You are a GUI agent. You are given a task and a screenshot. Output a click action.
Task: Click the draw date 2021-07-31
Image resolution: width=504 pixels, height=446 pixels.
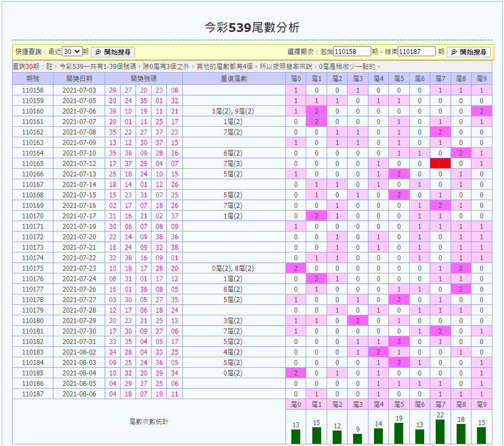click(79, 342)
